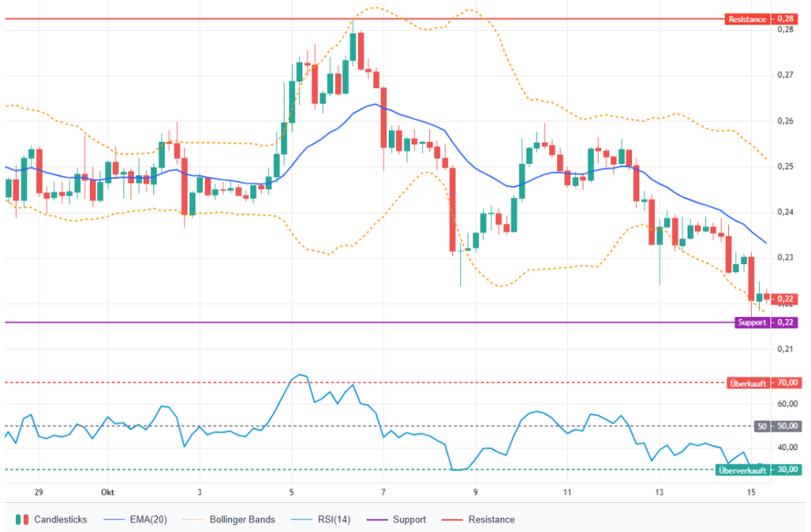The height and width of the screenshot is (532, 811).
Task: Click the red Resistance line label
Action: (x=747, y=19)
